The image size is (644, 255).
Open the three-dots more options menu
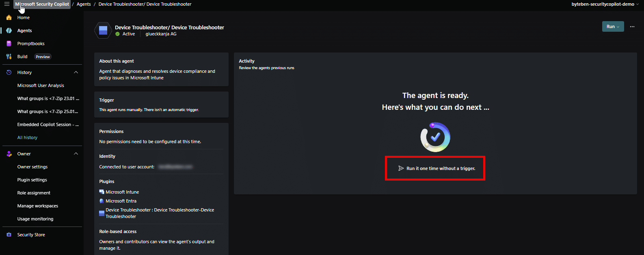[x=632, y=26]
